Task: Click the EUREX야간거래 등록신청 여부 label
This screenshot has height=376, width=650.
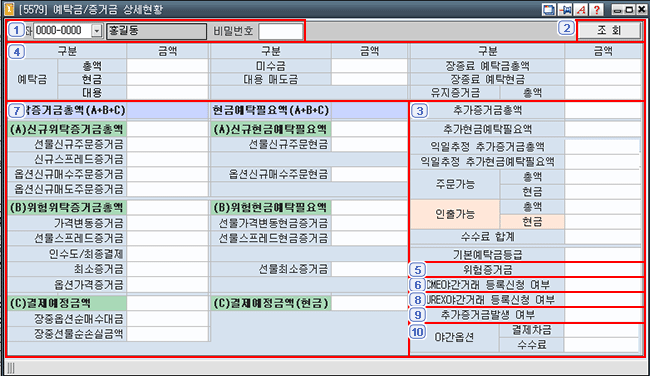Action: [x=490, y=299]
